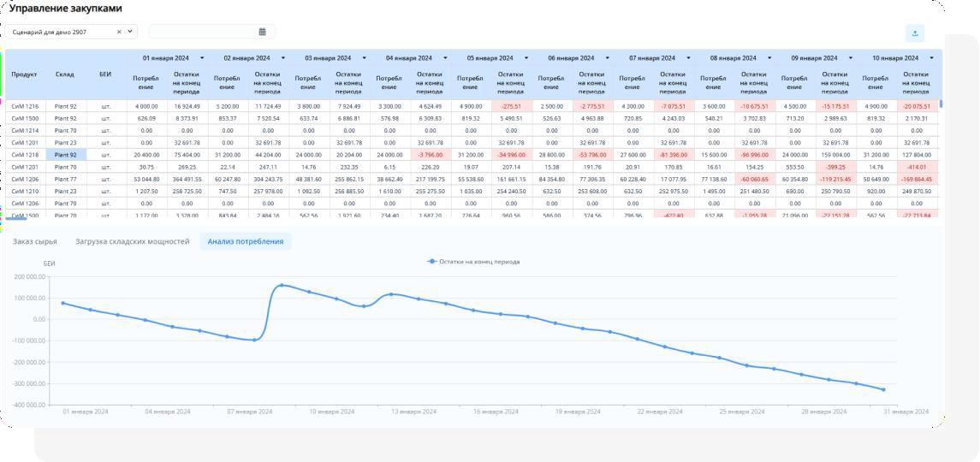Click the 53 044.80 consumption cell
This screenshot has width=980, height=462.
pos(146,179)
